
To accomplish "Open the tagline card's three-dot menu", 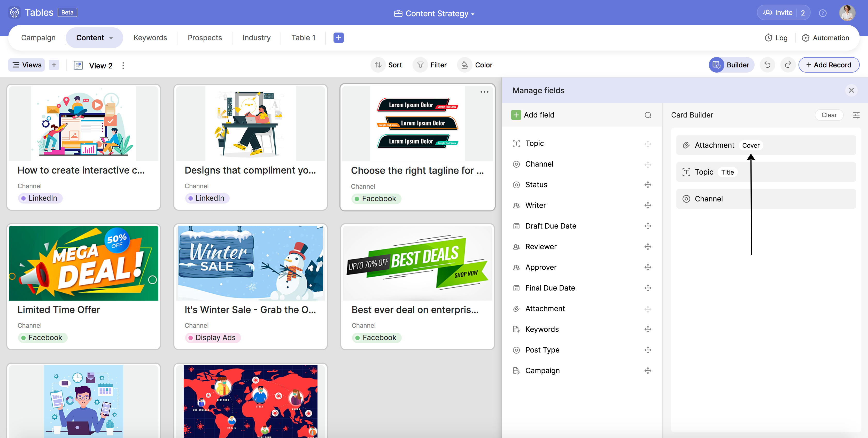I will pos(484,92).
